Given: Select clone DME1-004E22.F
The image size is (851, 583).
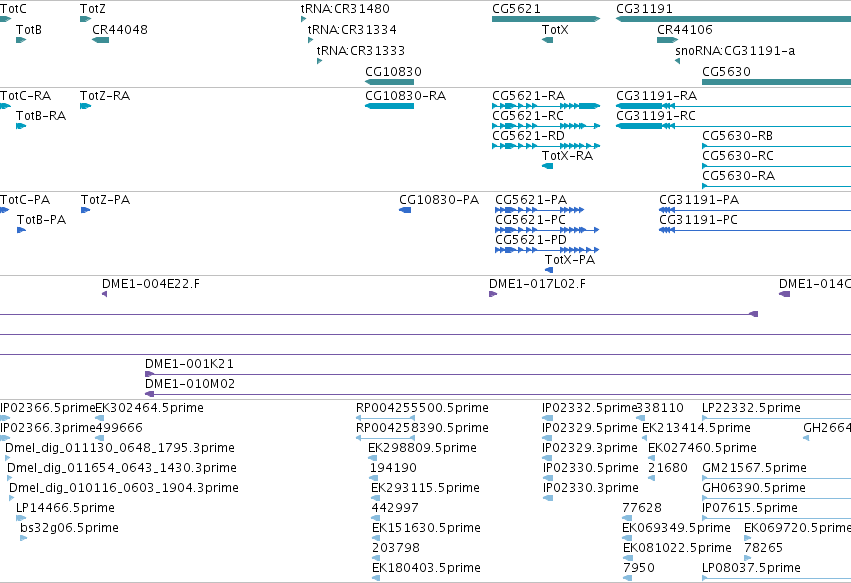Looking at the screenshot, I should click(x=151, y=284).
